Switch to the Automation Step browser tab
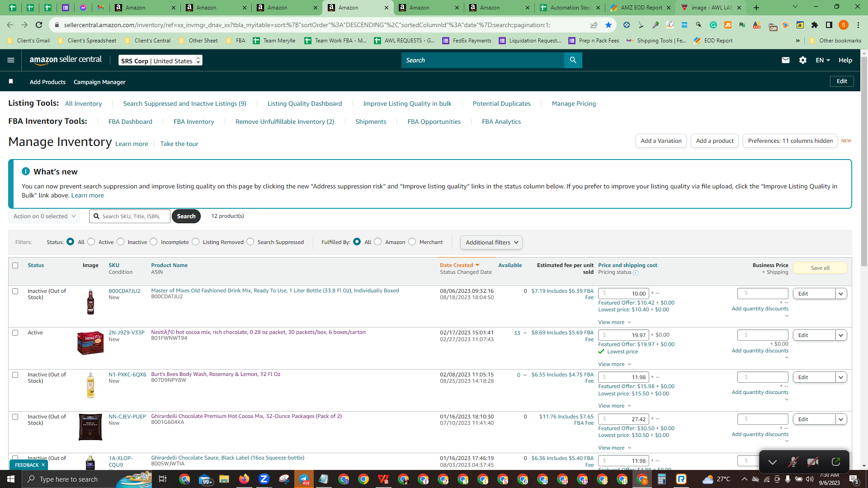 pos(570,8)
